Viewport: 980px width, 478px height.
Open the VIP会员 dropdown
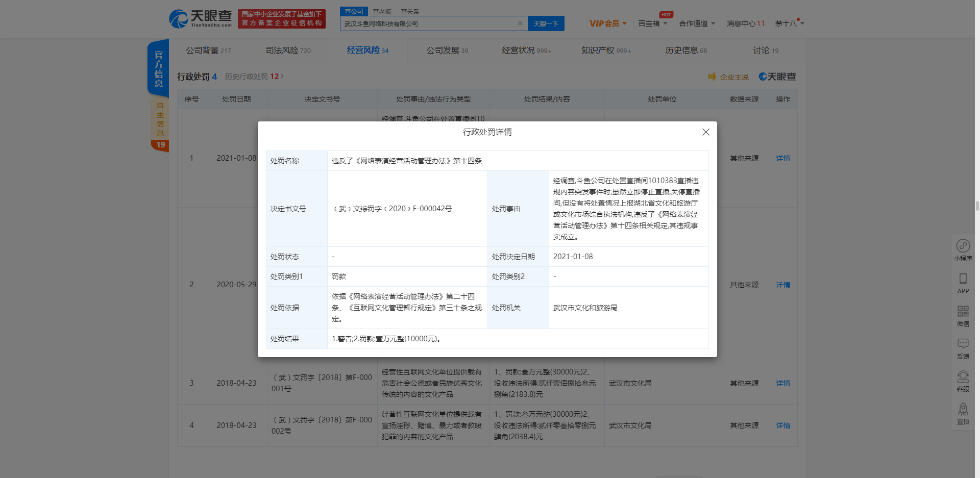pyautogui.click(x=608, y=23)
